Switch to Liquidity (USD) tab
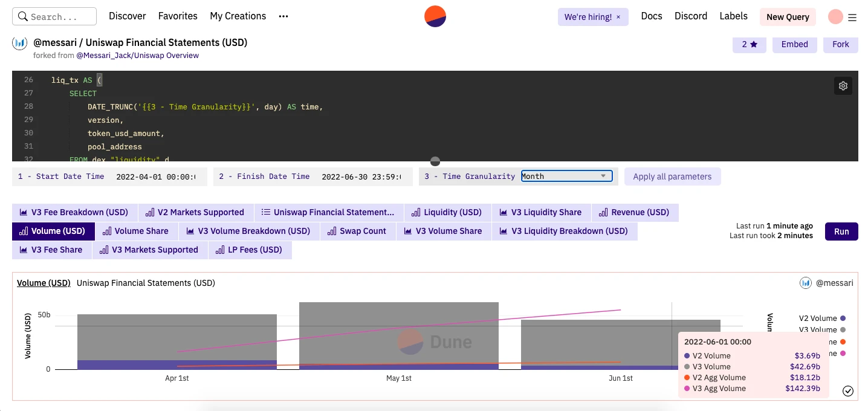The height and width of the screenshot is (411, 868). (448, 213)
